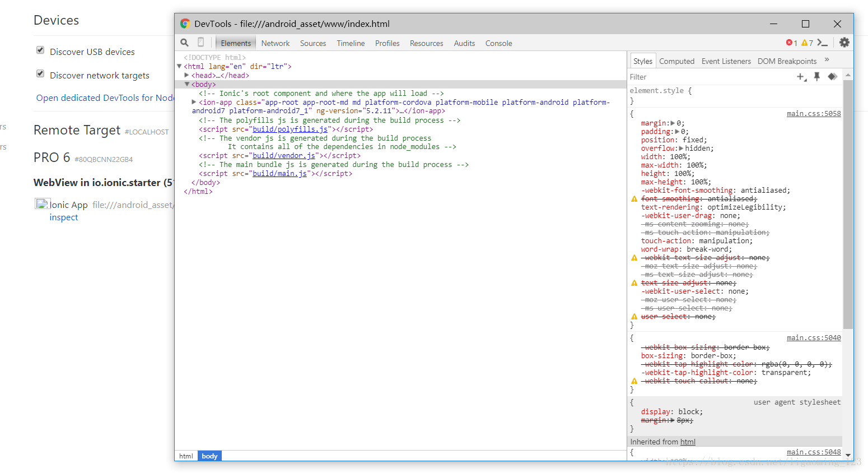Image resolution: width=868 pixels, height=473 pixels.
Task: Click element.style rule block
Action: coord(735,96)
